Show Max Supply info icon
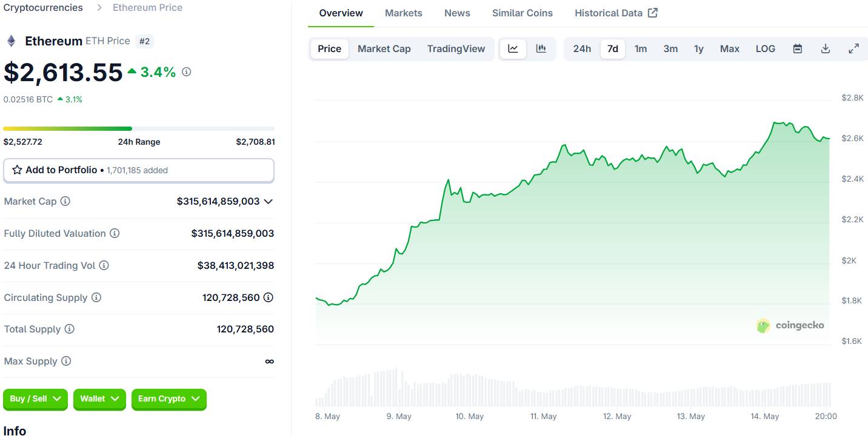This screenshot has width=868, height=436. 66,361
